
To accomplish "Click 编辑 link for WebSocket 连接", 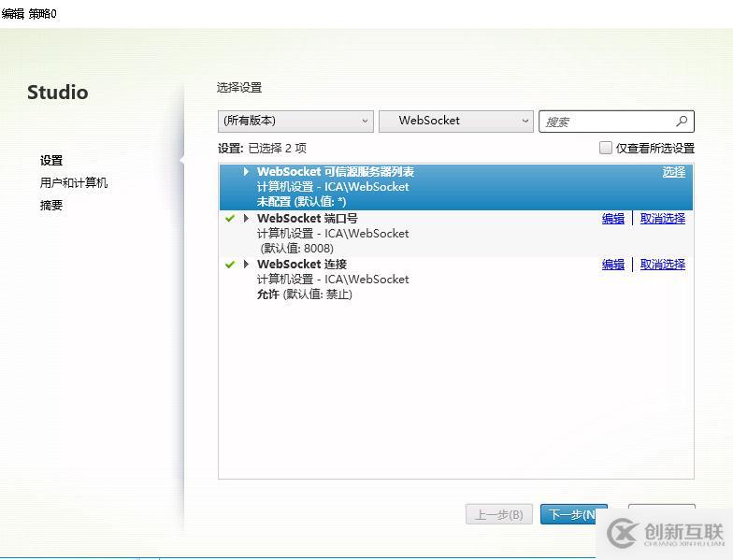I will pyautogui.click(x=613, y=265).
